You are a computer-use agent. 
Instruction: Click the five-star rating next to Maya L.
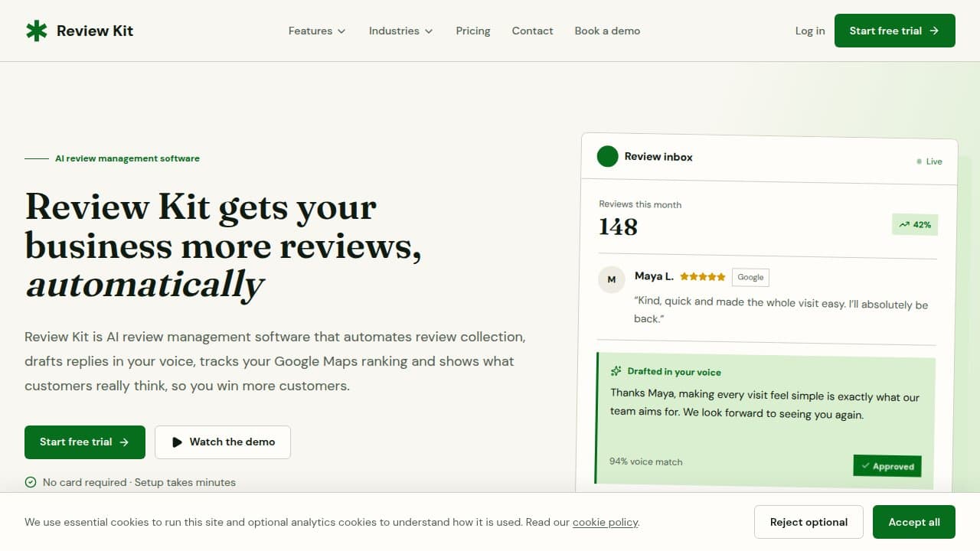[702, 277]
